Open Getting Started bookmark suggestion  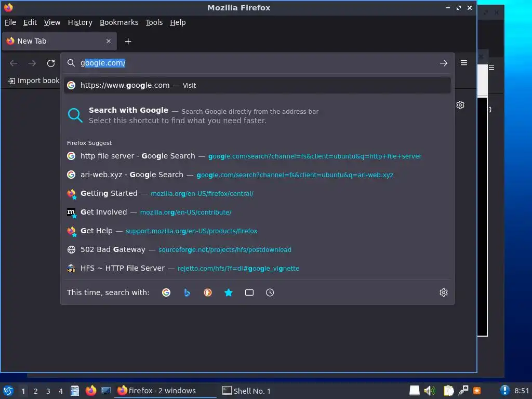[257, 193]
